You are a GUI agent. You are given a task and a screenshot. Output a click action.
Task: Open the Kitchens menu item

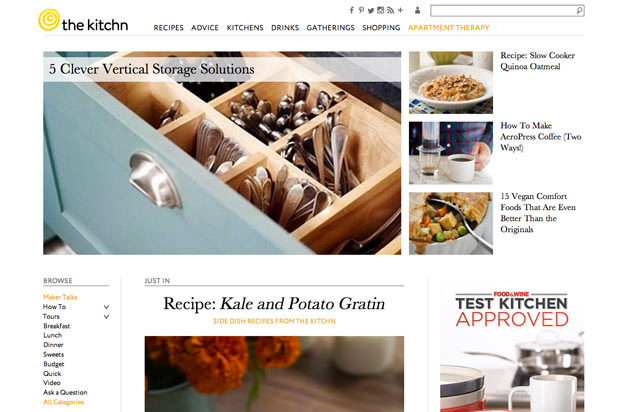pyautogui.click(x=245, y=28)
